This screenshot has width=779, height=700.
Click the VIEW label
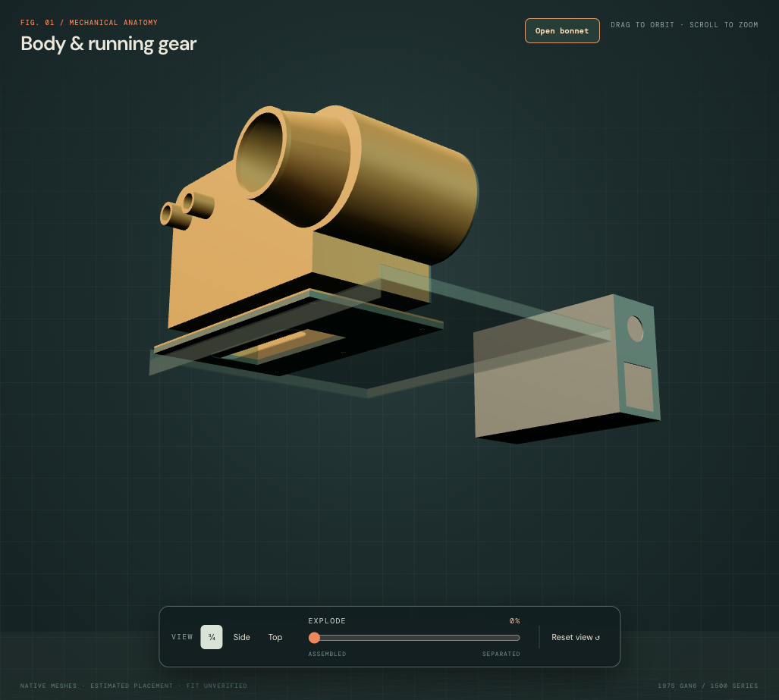click(x=182, y=637)
